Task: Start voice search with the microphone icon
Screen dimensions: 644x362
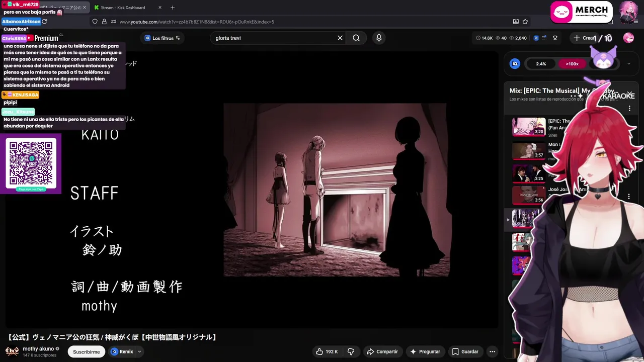Action: pyautogui.click(x=379, y=38)
